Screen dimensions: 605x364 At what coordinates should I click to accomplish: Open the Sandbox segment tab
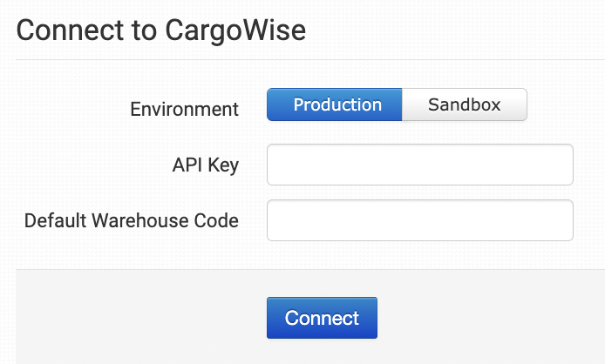[464, 104]
